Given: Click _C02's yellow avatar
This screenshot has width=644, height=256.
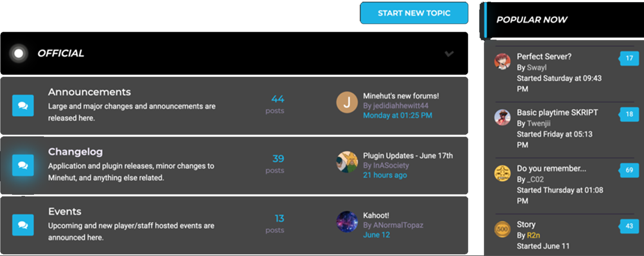Looking at the screenshot, I should (x=502, y=173).
